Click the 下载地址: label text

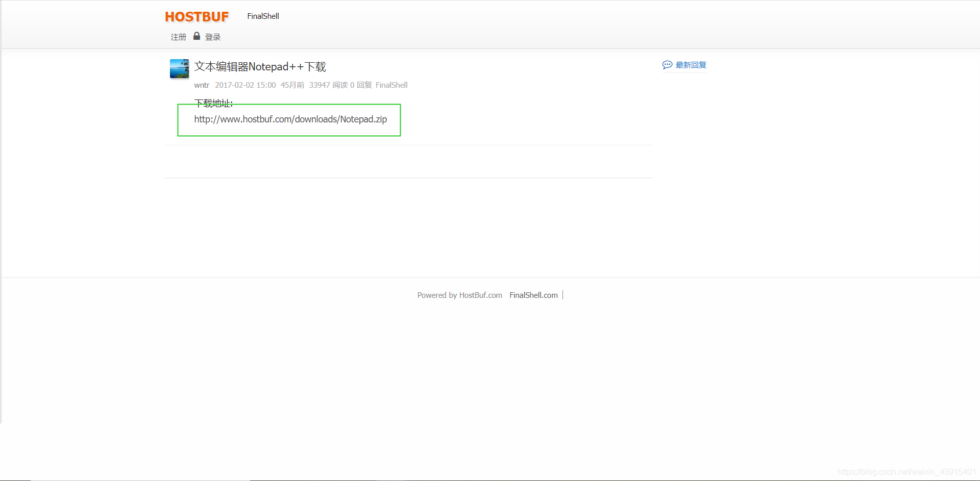point(213,104)
